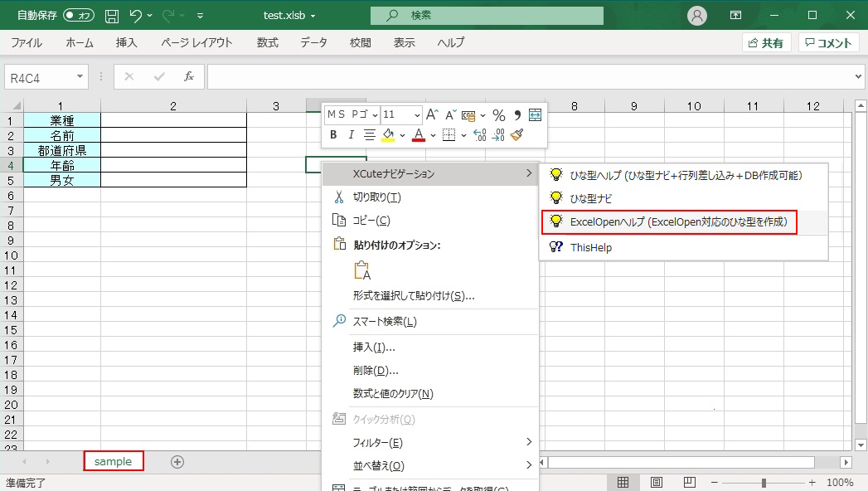Open the test.xlsb file name dropdown
Screen dimensions: 868x491
(x=313, y=16)
